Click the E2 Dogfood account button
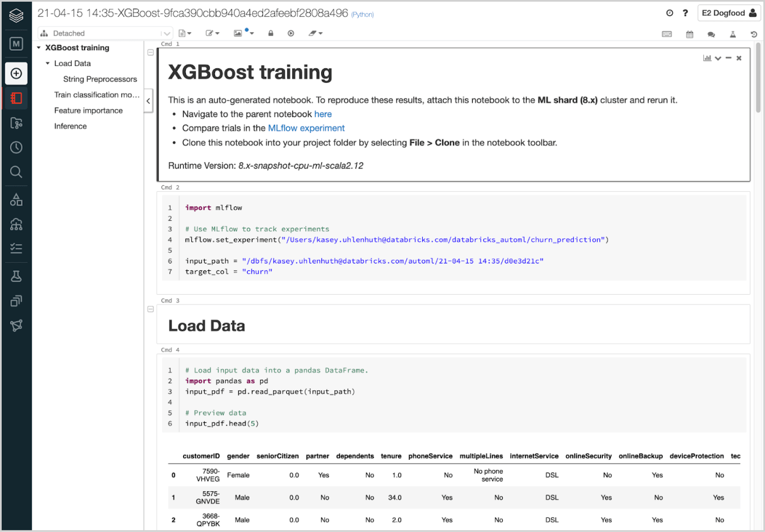This screenshot has height=532, width=765. coord(728,13)
